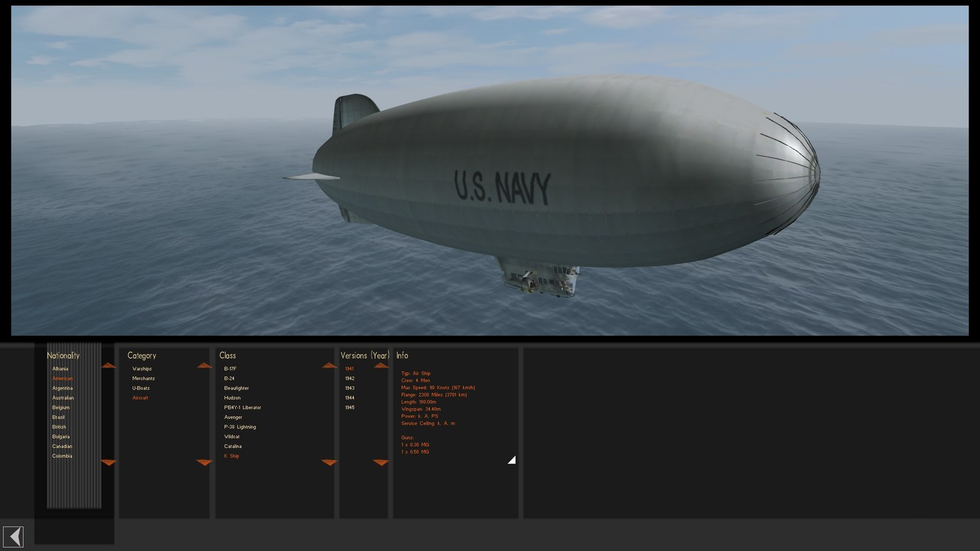Click Nationality list down arrow
This screenshot has height=551, width=980.
pos(108,462)
